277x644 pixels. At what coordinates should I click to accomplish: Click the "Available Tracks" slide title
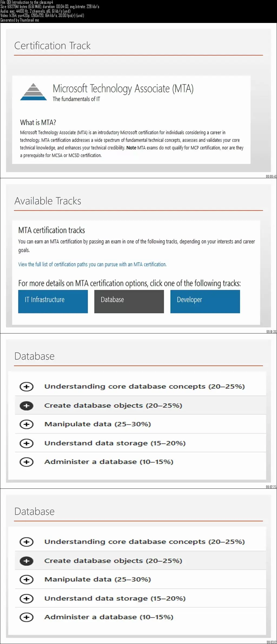click(48, 201)
